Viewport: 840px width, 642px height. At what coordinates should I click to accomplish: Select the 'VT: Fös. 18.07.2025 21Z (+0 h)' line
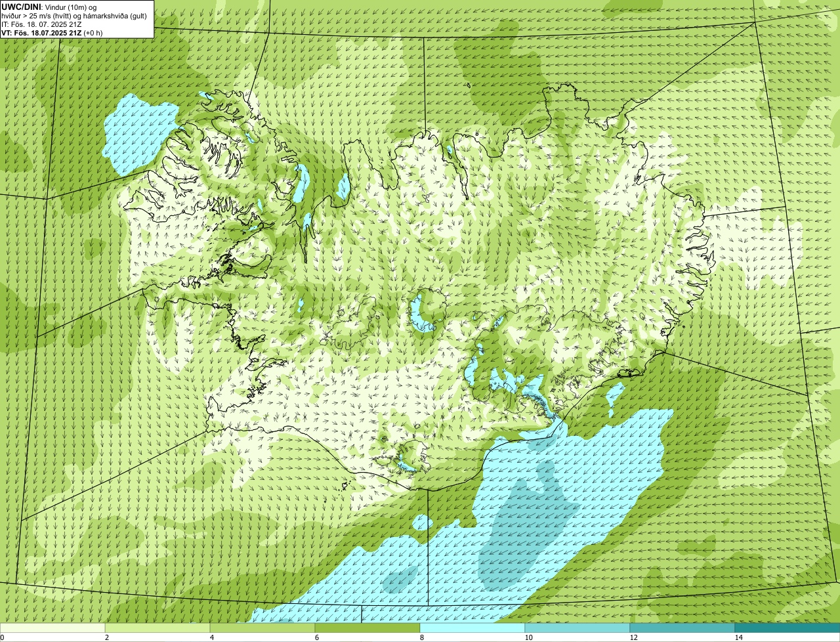pos(52,33)
